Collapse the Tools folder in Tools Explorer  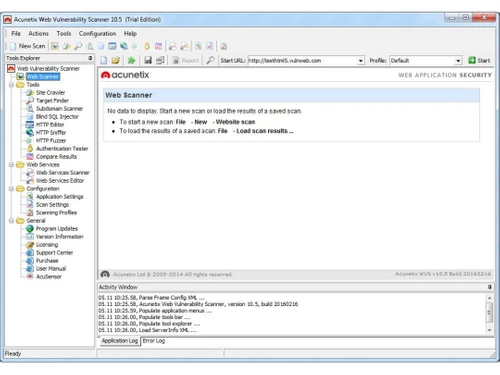(11, 85)
